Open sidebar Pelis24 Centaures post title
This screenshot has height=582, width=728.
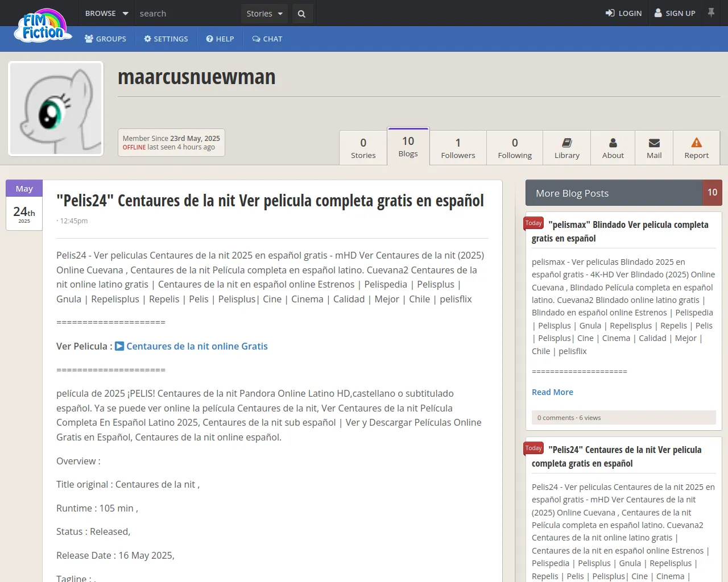[617, 456]
